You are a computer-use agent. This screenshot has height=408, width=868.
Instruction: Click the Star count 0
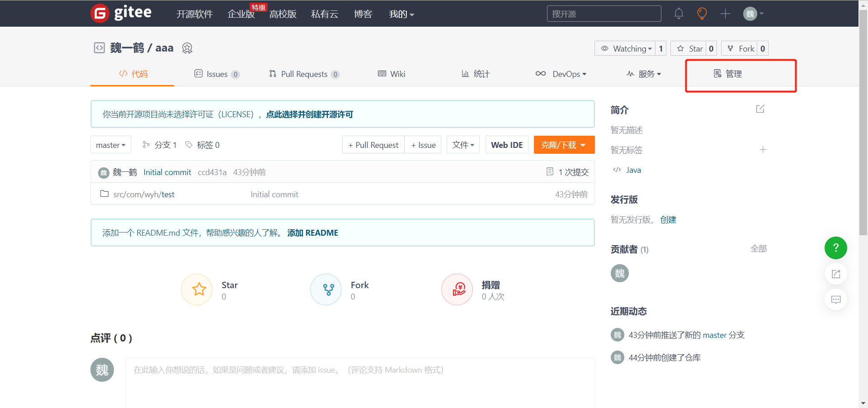(712, 48)
